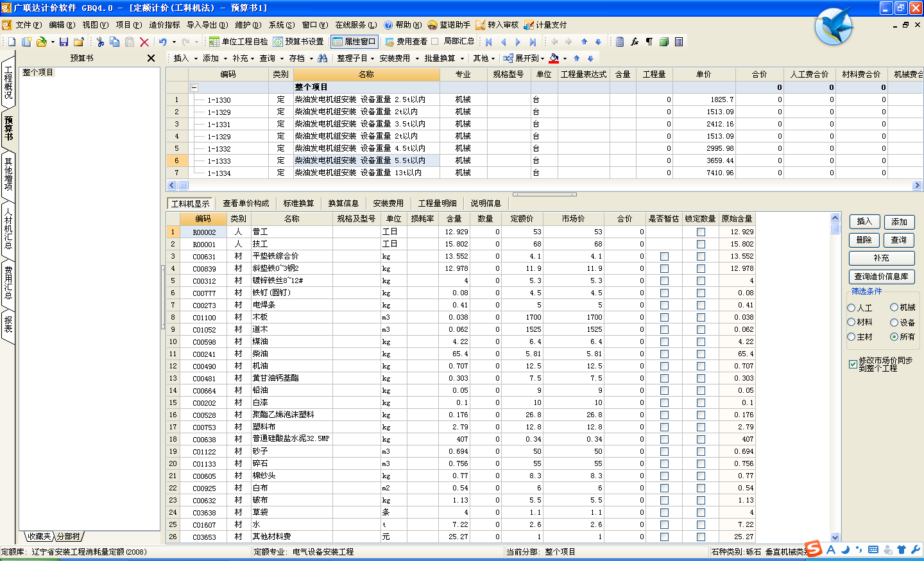Viewport: 924px width, 561px height.
Task: Click the cut scissors icon
Action: (100, 42)
